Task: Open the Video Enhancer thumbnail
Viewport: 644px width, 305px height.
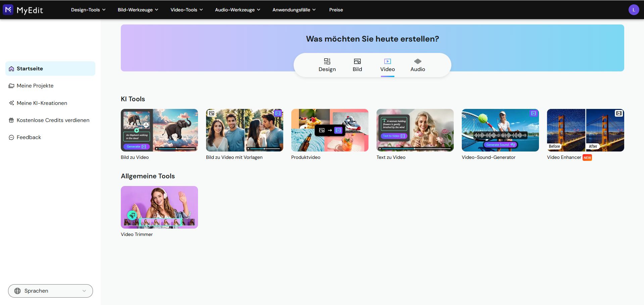Action: 586,130
